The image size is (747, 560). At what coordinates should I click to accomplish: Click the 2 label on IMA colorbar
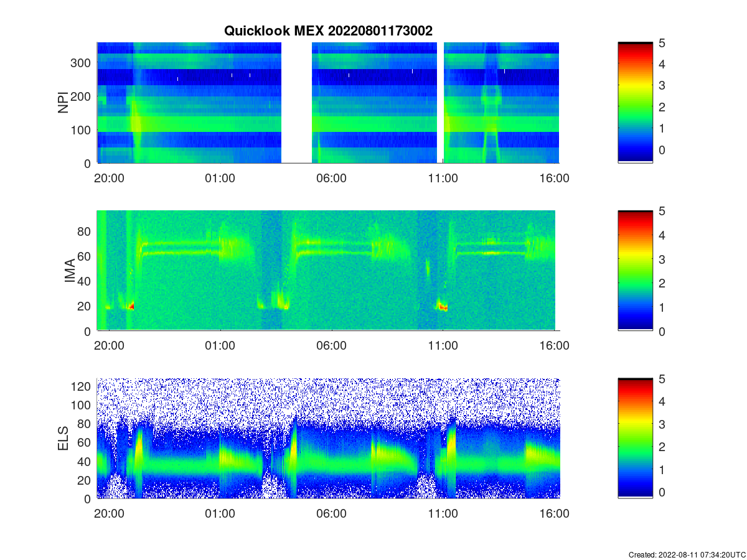[662, 283]
